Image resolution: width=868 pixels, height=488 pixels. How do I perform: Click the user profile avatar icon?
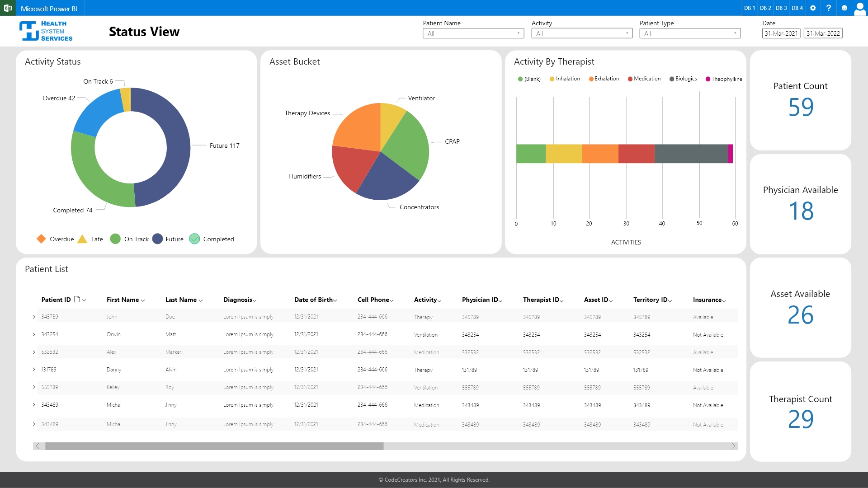pos(860,8)
